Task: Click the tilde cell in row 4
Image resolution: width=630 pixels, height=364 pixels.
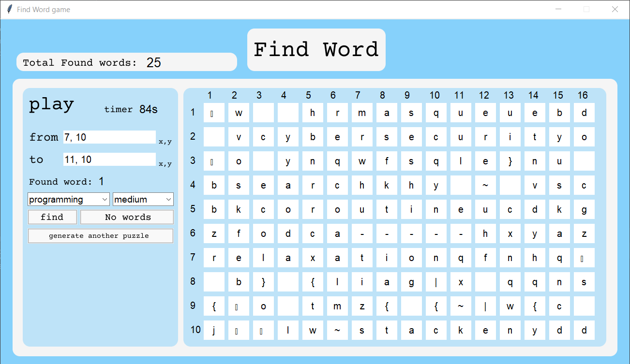Action: (485, 185)
